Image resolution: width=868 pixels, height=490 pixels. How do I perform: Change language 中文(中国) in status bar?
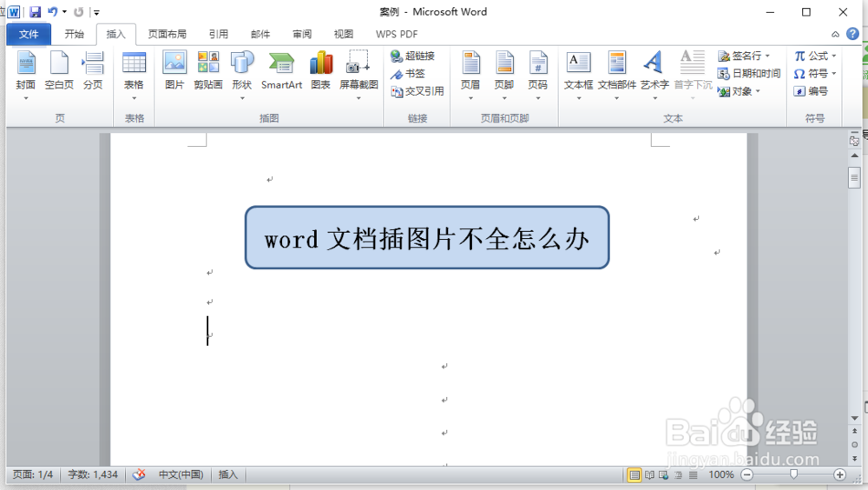click(181, 474)
